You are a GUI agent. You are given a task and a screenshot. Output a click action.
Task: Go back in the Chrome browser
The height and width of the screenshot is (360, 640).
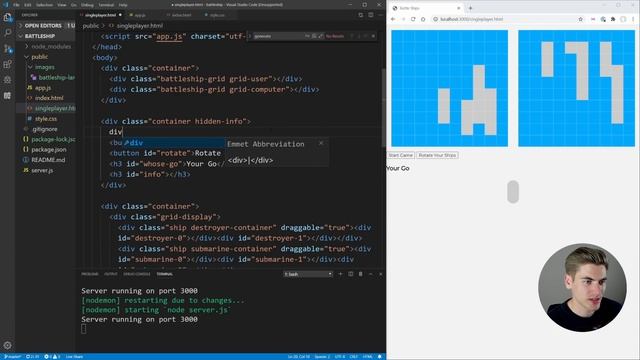(x=393, y=19)
